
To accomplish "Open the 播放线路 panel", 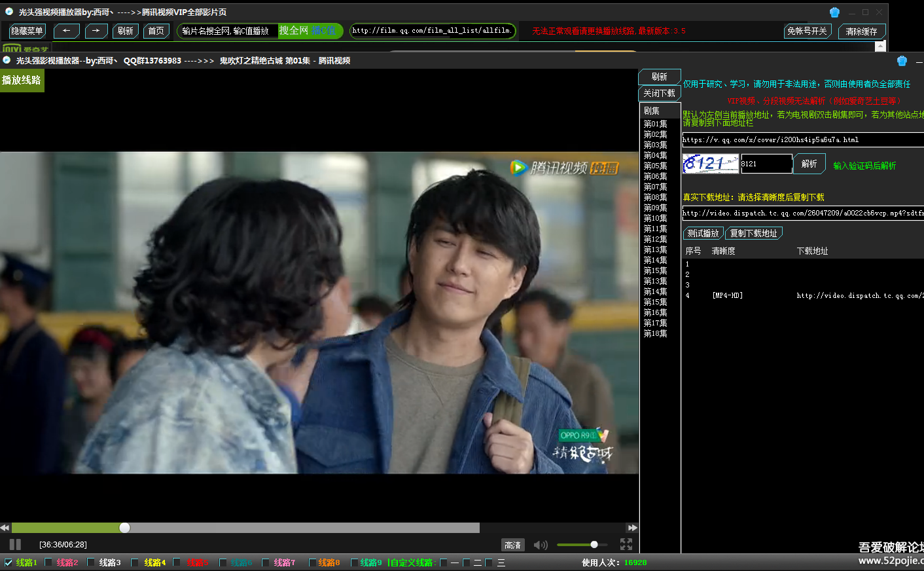I will click(22, 80).
